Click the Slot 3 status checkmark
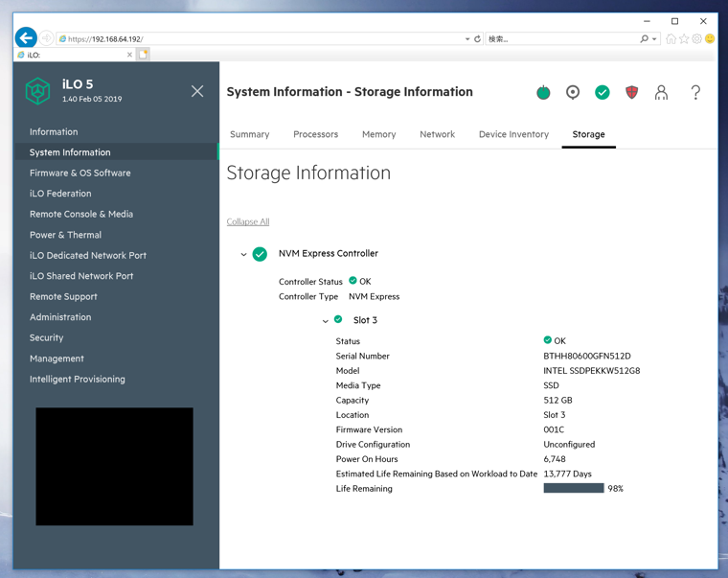Image resolution: width=728 pixels, height=578 pixels. tap(338, 319)
